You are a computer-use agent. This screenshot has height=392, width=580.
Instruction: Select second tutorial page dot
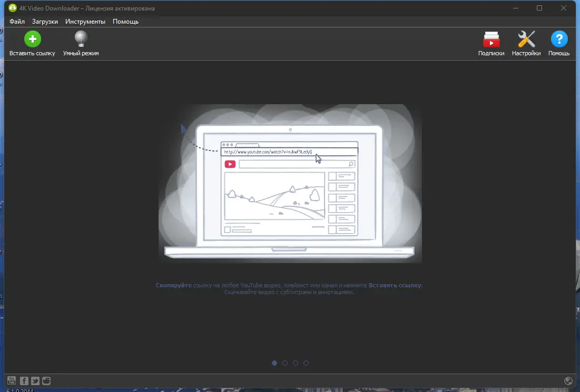(x=285, y=363)
